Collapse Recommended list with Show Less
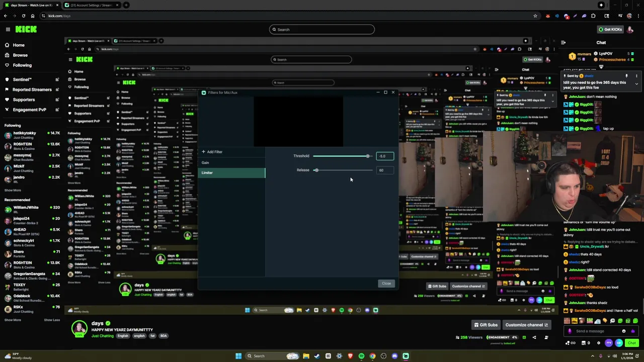The image size is (644, 362). [52, 320]
